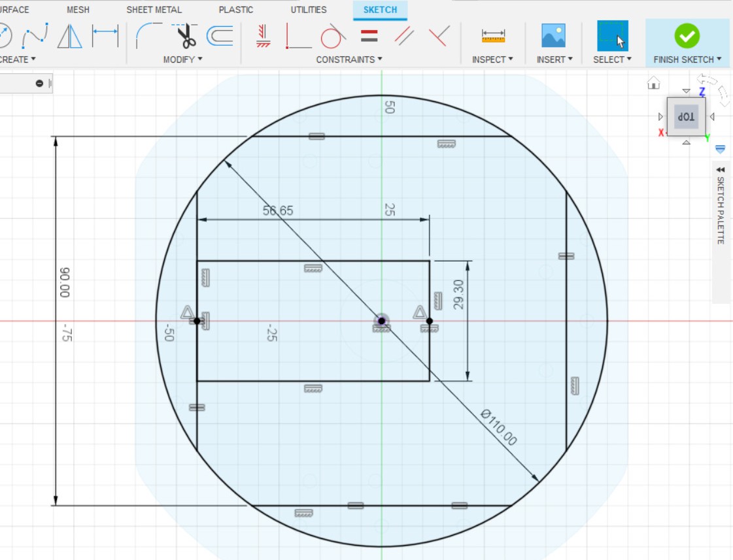Activate the Sketch Dimension tool
This screenshot has width=733, height=560.
pyautogui.click(x=105, y=36)
